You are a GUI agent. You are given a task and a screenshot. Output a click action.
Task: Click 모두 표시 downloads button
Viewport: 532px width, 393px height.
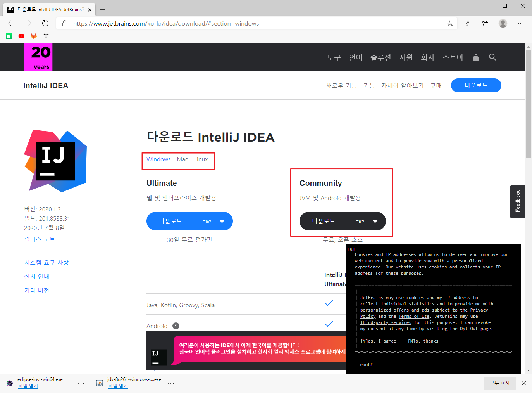499,383
